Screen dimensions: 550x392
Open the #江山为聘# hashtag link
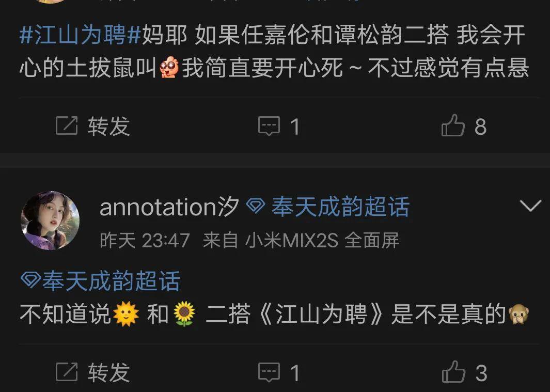(x=81, y=35)
